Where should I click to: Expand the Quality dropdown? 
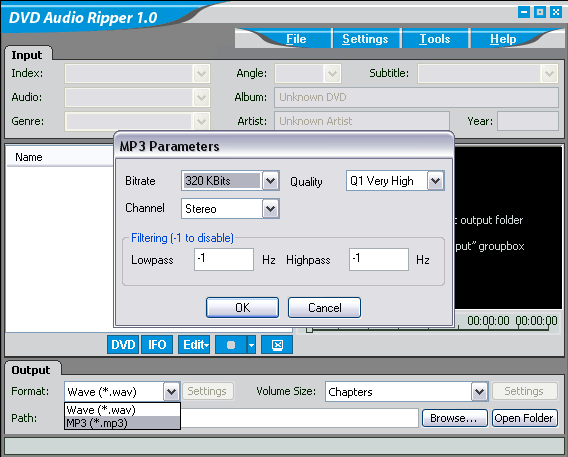point(435,180)
